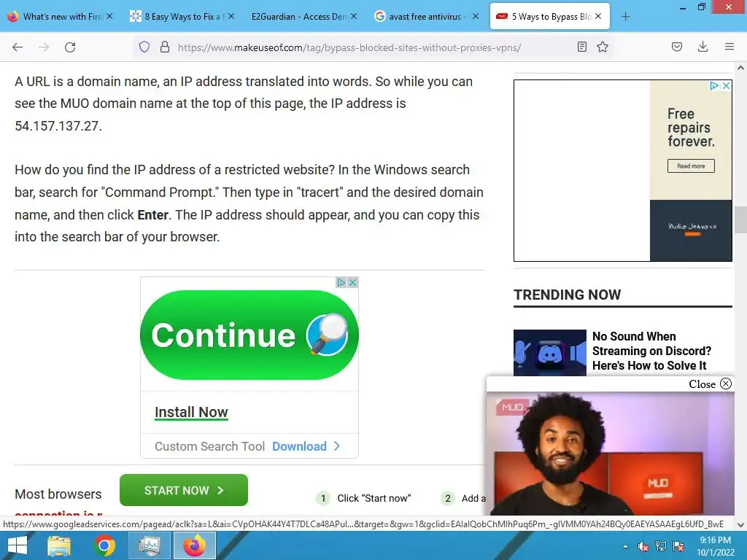Open 'No Sound When Streaming on Discord?' article

pos(651,351)
